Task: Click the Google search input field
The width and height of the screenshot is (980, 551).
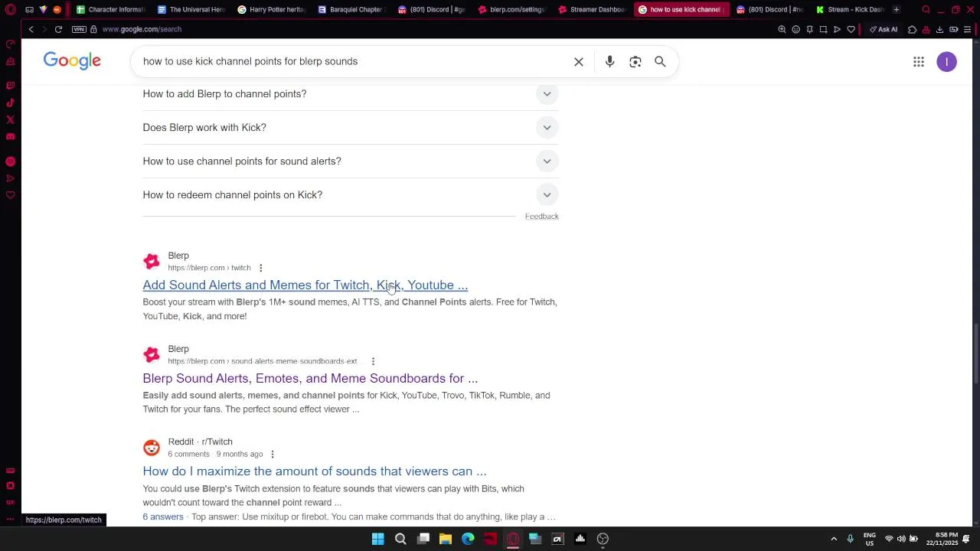Action: point(352,61)
